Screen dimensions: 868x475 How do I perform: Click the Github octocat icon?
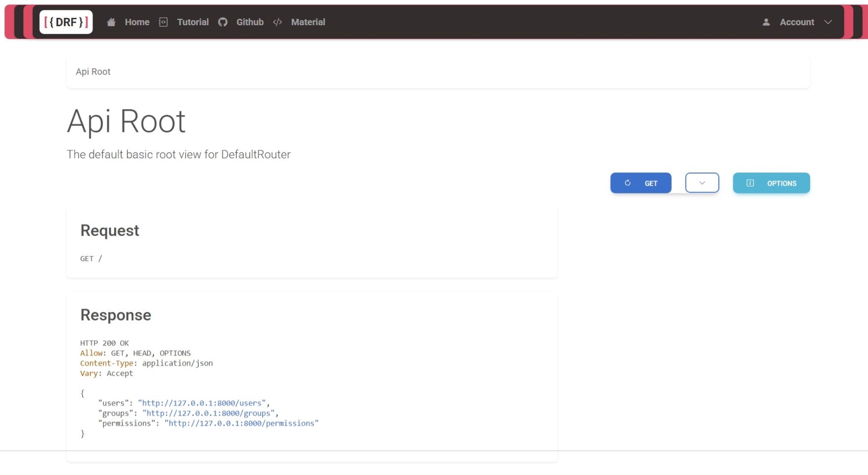(223, 22)
